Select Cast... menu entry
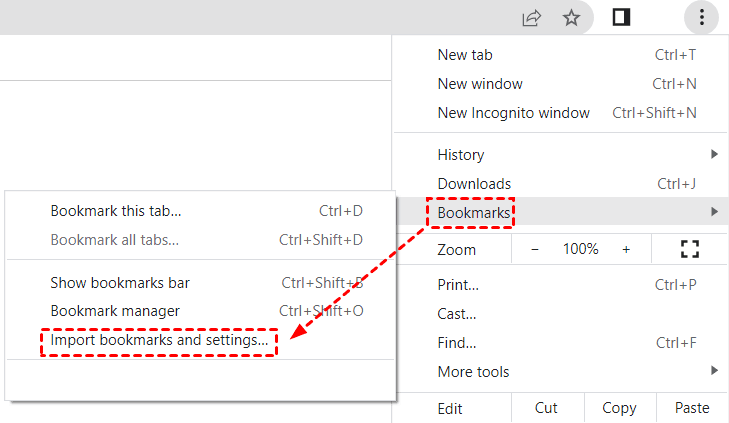Screen dimensions: 729x423 561,314
